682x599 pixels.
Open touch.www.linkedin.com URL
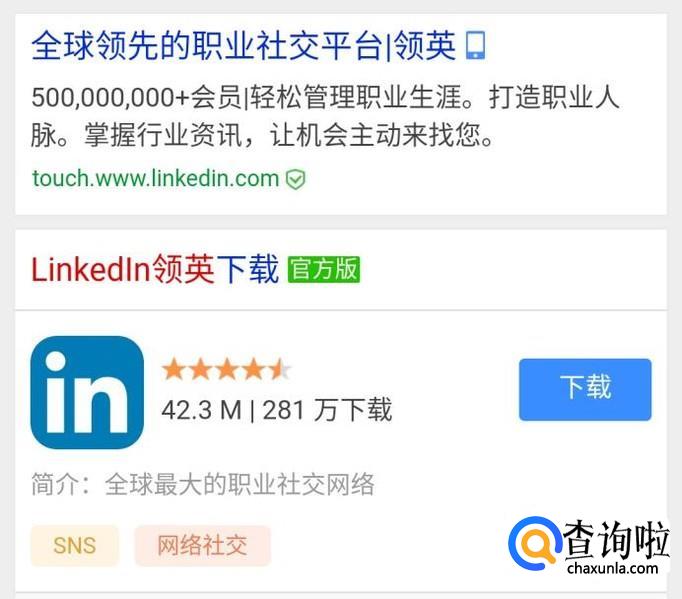click(155, 178)
